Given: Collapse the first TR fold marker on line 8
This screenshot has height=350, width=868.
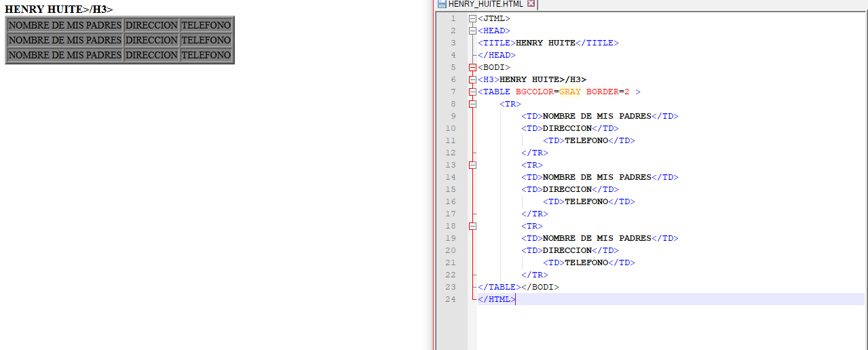Looking at the screenshot, I should coord(472,104).
